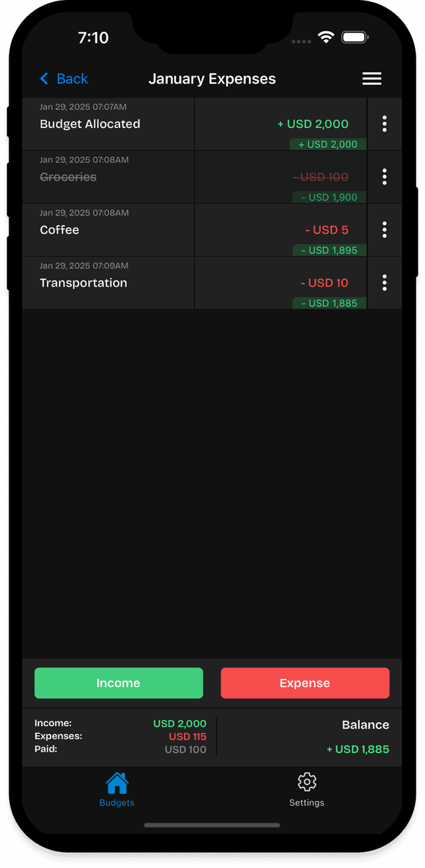Open the hamburger menu at top right
Image resolution: width=425 pixels, height=868 pixels.
click(x=372, y=78)
